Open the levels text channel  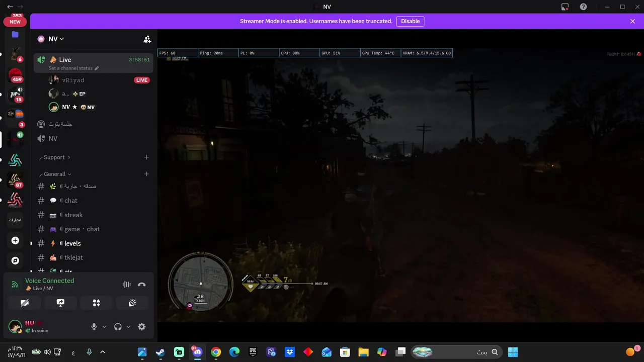pyautogui.click(x=94, y=243)
